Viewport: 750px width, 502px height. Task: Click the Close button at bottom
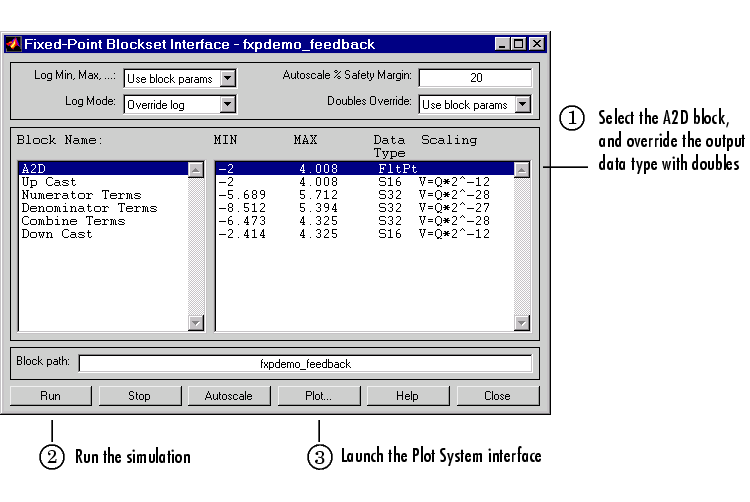pos(497,396)
